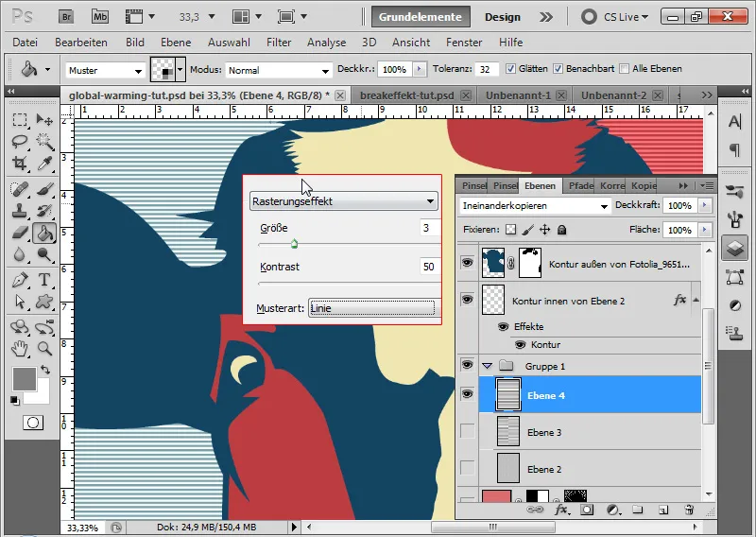Select the Hand tool

point(19,348)
